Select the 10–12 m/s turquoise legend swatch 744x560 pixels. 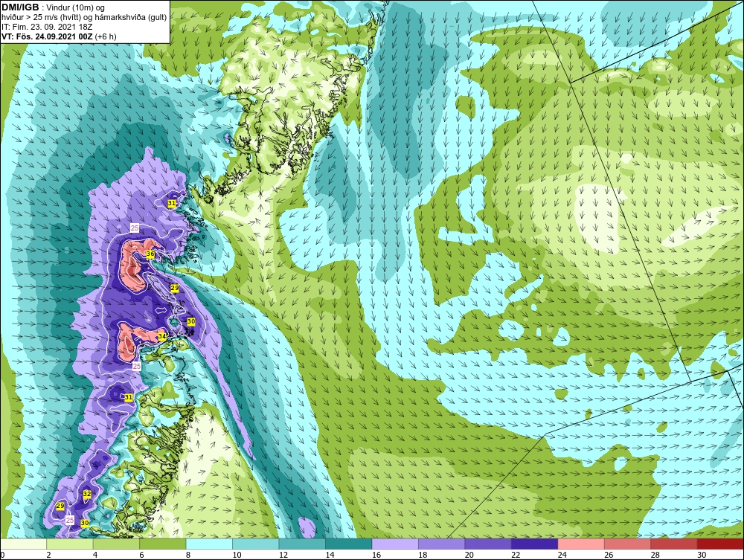[x=256, y=544]
